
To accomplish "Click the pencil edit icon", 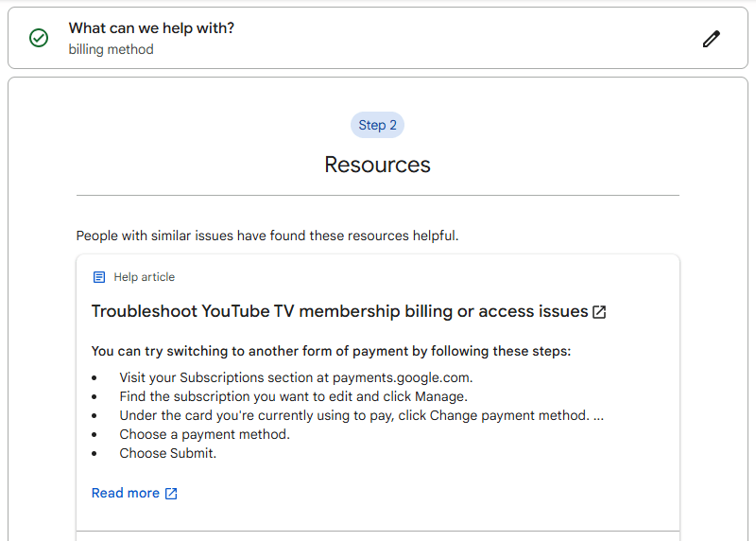I will click(x=712, y=39).
